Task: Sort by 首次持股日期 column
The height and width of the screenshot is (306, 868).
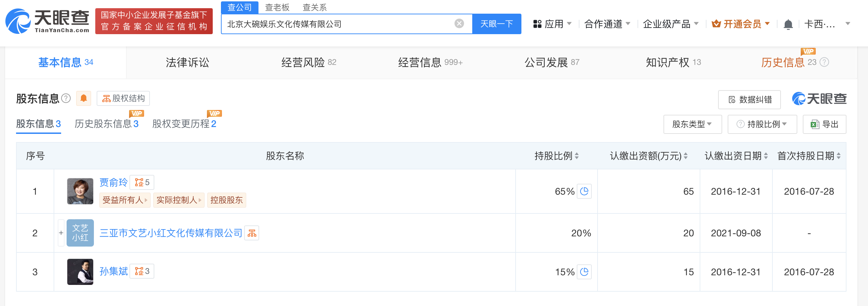Action: [x=809, y=156]
